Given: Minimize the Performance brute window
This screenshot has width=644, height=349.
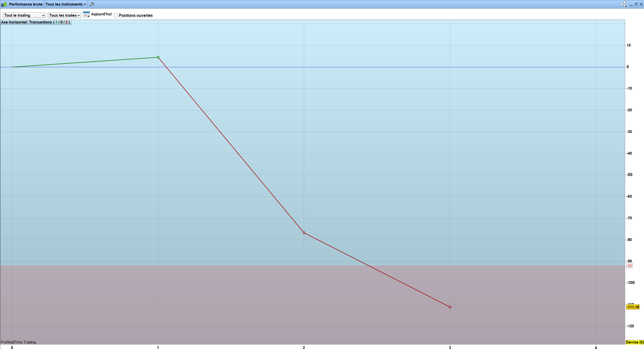Looking at the screenshot, I should click(x=631, y=5).
